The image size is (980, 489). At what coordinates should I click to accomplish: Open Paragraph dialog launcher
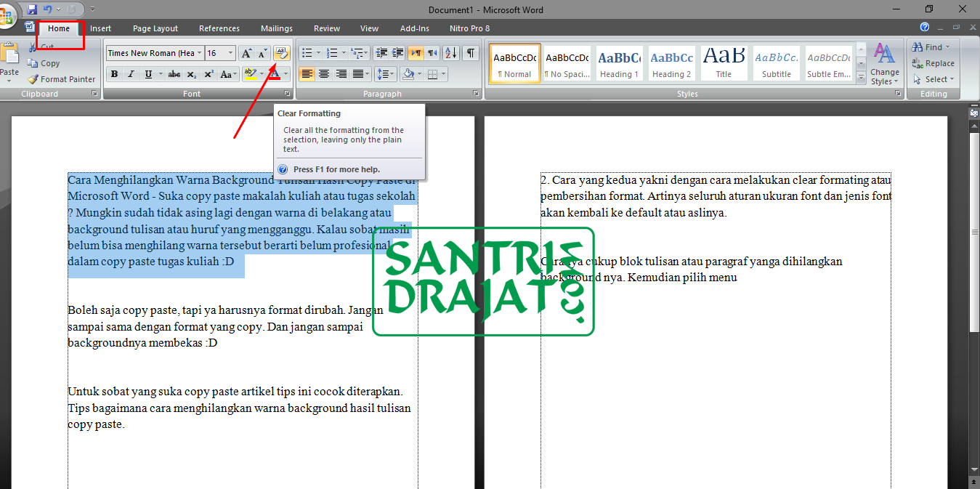(x=476, y=94)
